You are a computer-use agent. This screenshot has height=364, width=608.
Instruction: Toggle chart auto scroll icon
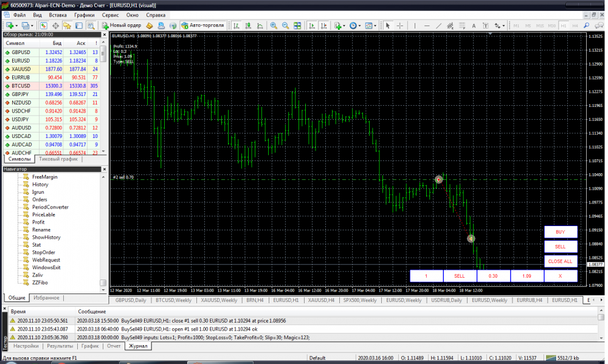312,26
